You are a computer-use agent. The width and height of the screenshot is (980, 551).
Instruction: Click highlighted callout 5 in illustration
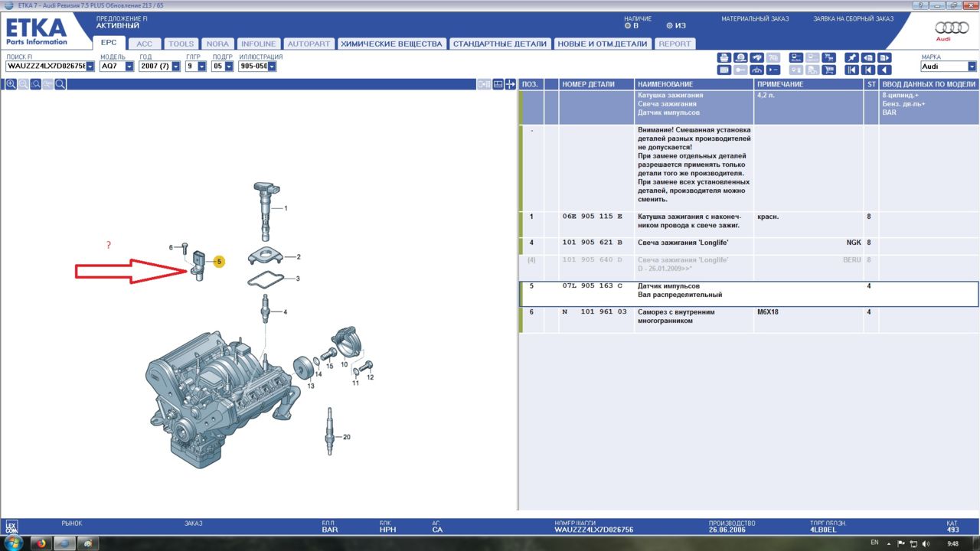click(219, 261)
